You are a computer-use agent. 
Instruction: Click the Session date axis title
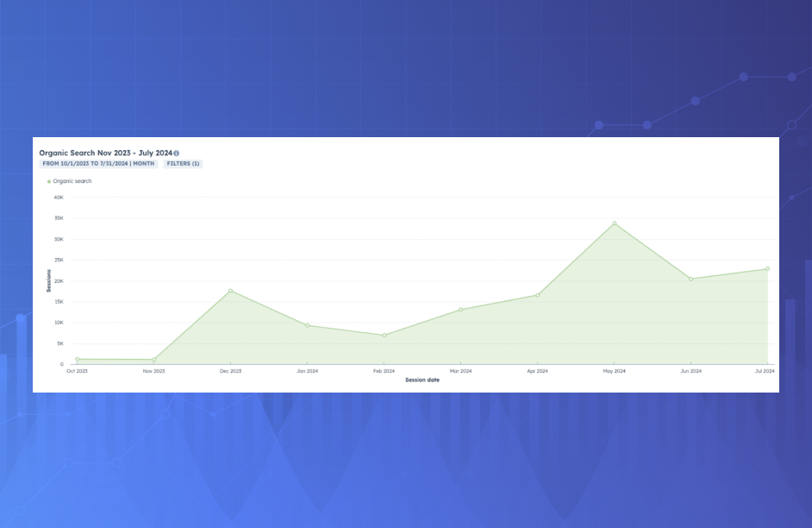pyautogui.click(x=422, y=380)
